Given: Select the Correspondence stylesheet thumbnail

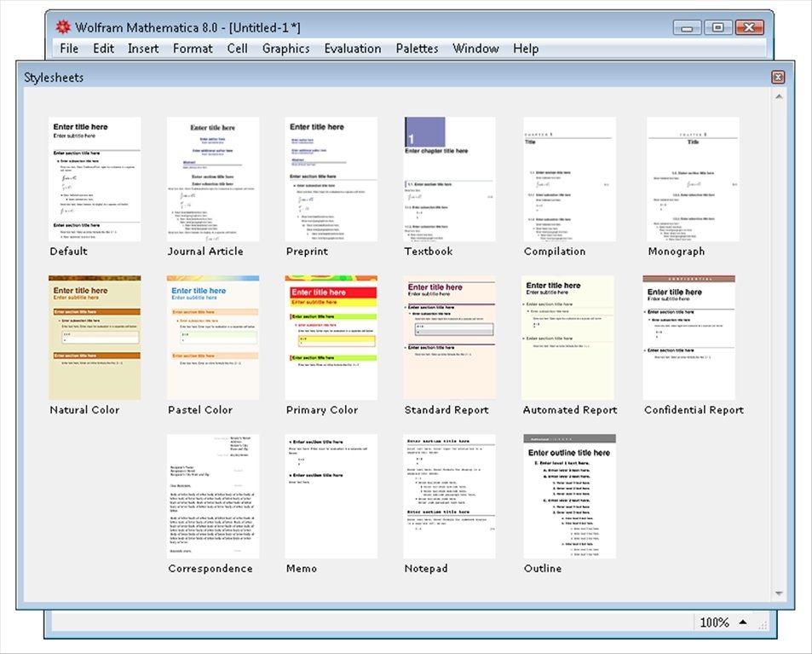Looking at the screenshot, I should click(213, 496).
